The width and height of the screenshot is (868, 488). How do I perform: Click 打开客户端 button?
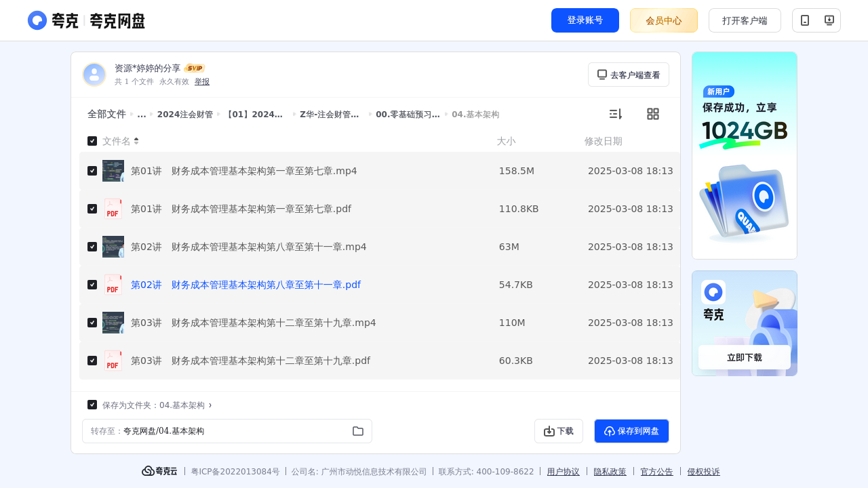(x=745, y=20)
